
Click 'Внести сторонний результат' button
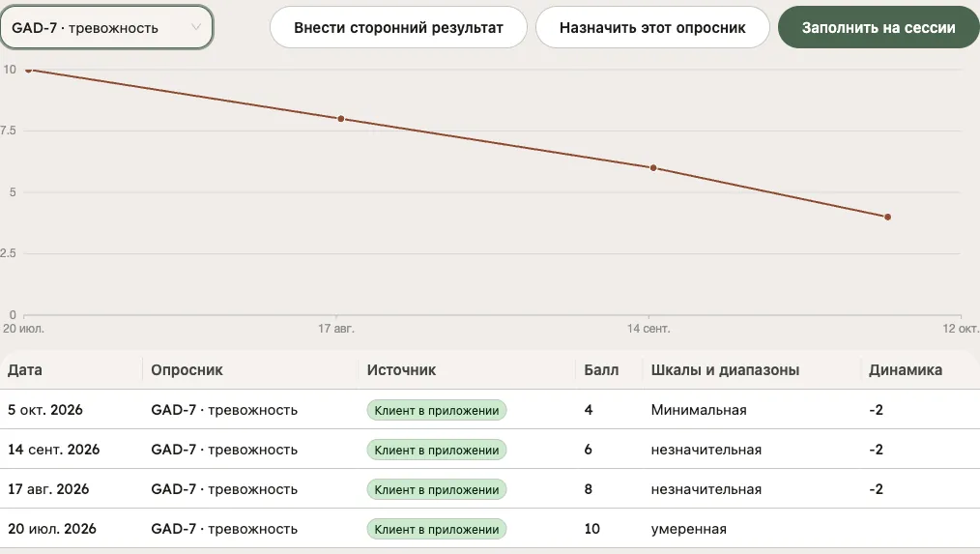(x=398, y=27)
